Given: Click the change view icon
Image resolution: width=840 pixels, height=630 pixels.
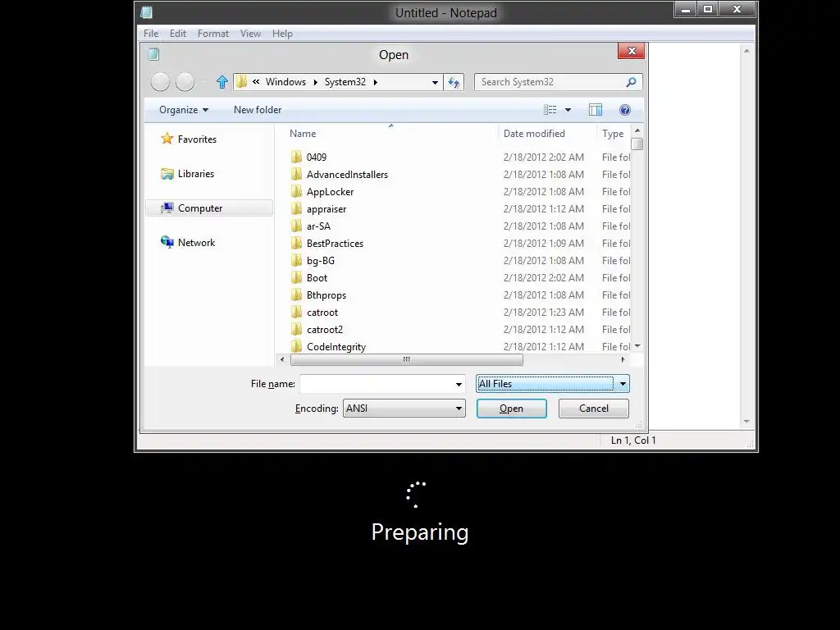Looking at the screenshot, I should [550, 110].
